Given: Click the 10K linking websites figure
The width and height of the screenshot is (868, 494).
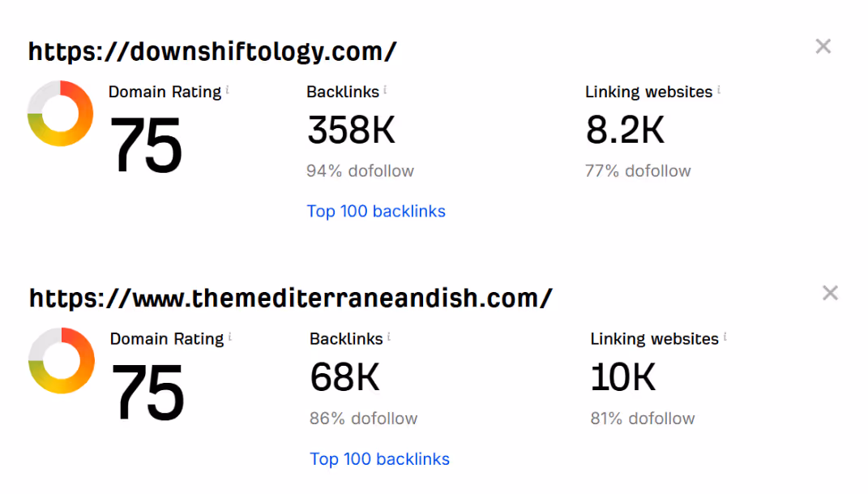Looking at the screenshot, I should point(623,377).
